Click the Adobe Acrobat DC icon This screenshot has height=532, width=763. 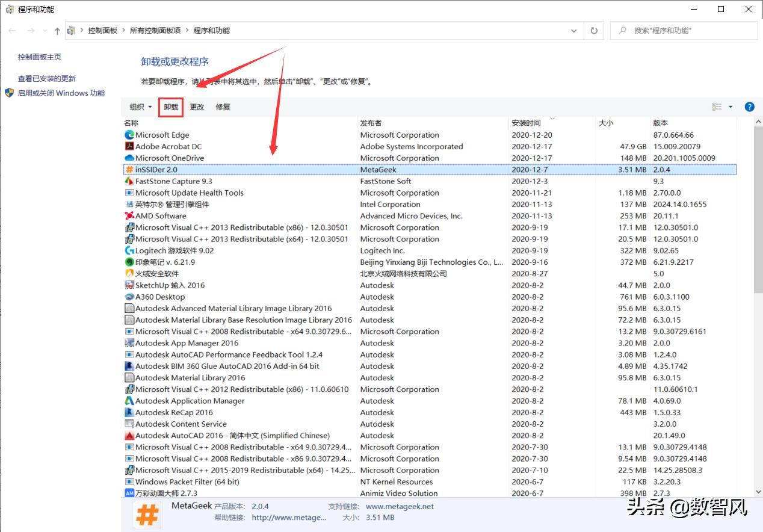(129, 146)
